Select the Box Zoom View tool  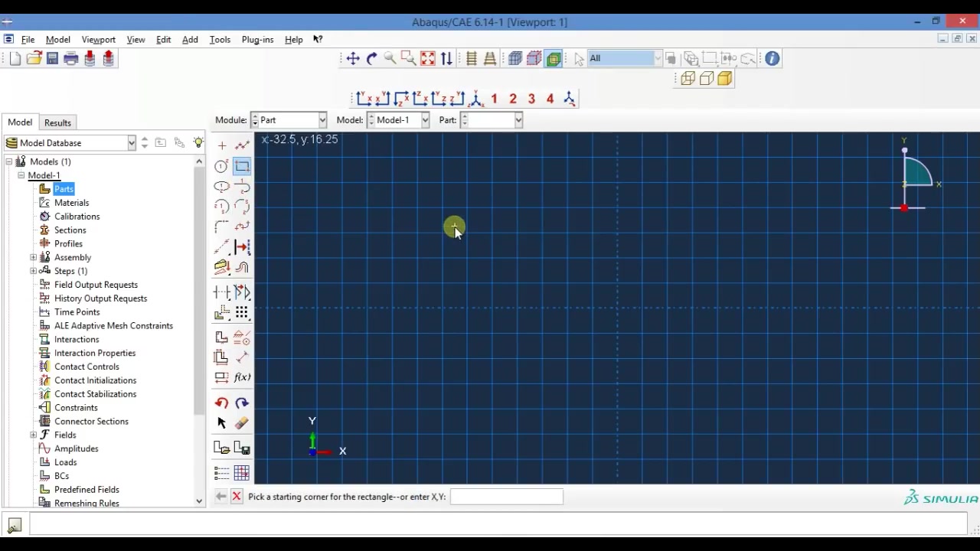point(409,59)
